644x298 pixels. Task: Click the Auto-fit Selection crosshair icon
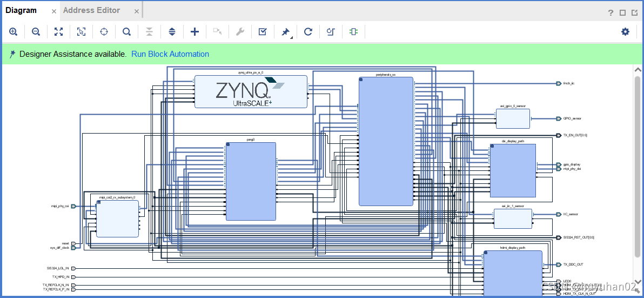(104, 32)
